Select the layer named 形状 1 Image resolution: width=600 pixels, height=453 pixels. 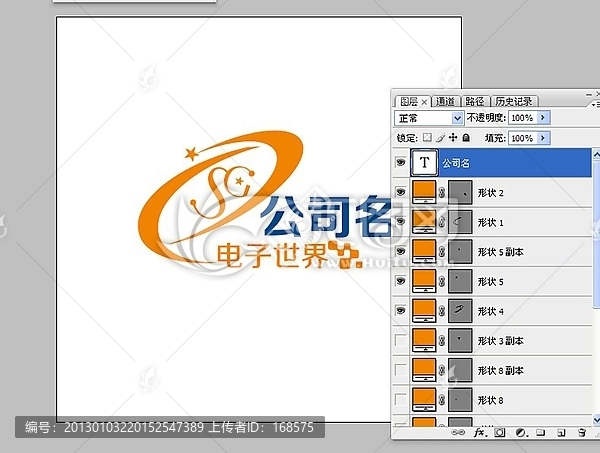tap(491, 222)
